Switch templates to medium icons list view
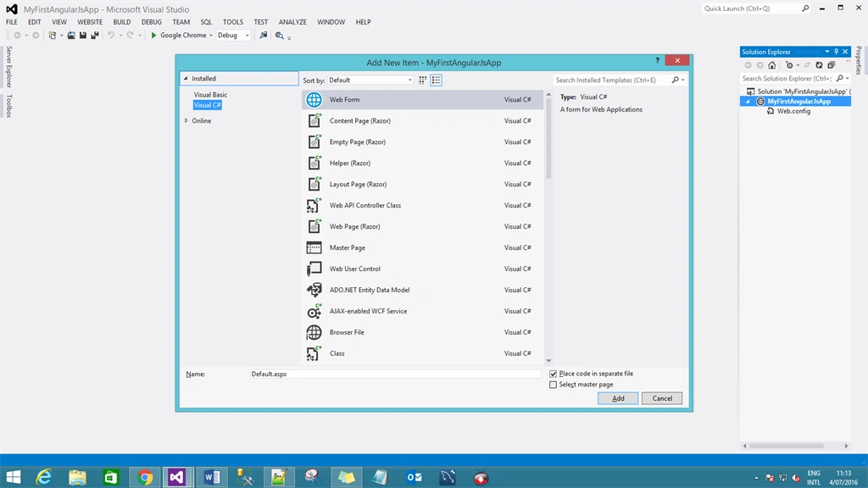 [437, 80]
